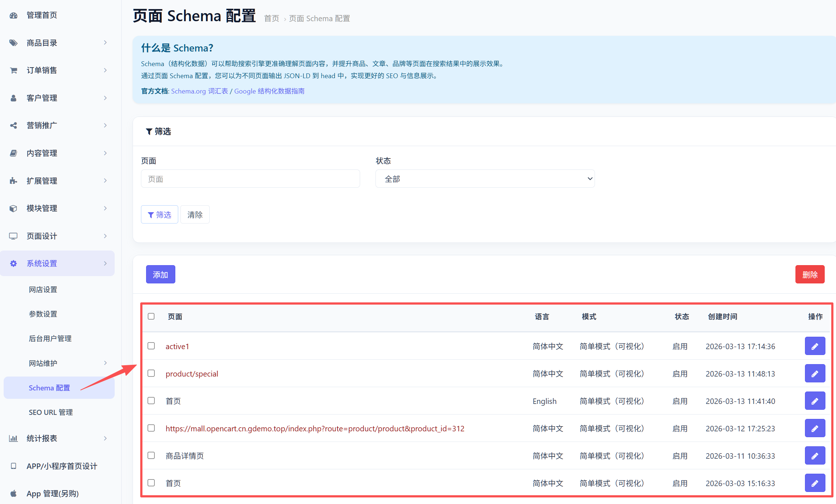Click the 语言 column header

coord(542,317)
